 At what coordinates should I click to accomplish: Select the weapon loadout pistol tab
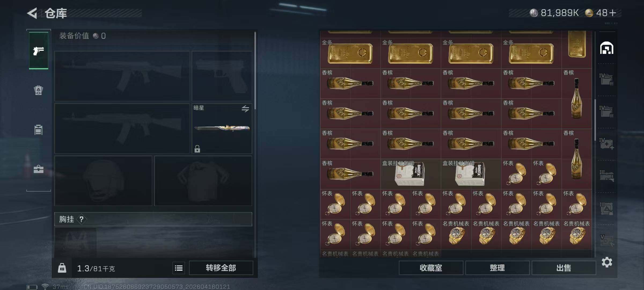point(39,50)
